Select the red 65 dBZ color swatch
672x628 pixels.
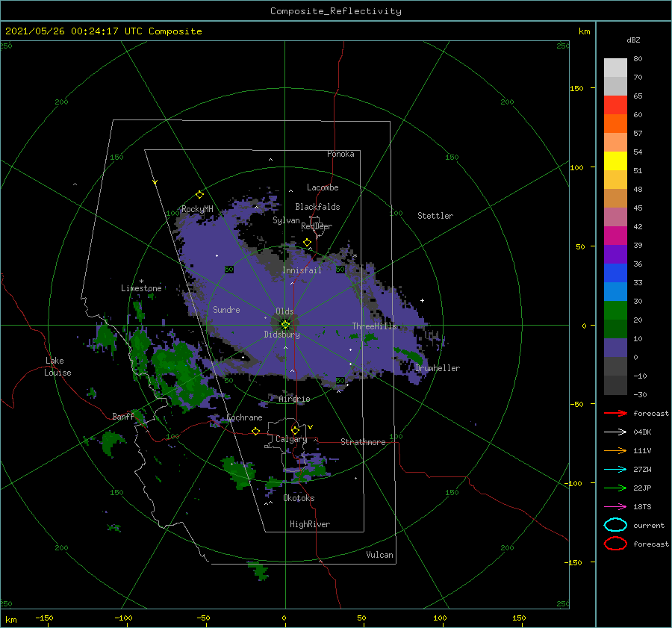pos(615,105)
